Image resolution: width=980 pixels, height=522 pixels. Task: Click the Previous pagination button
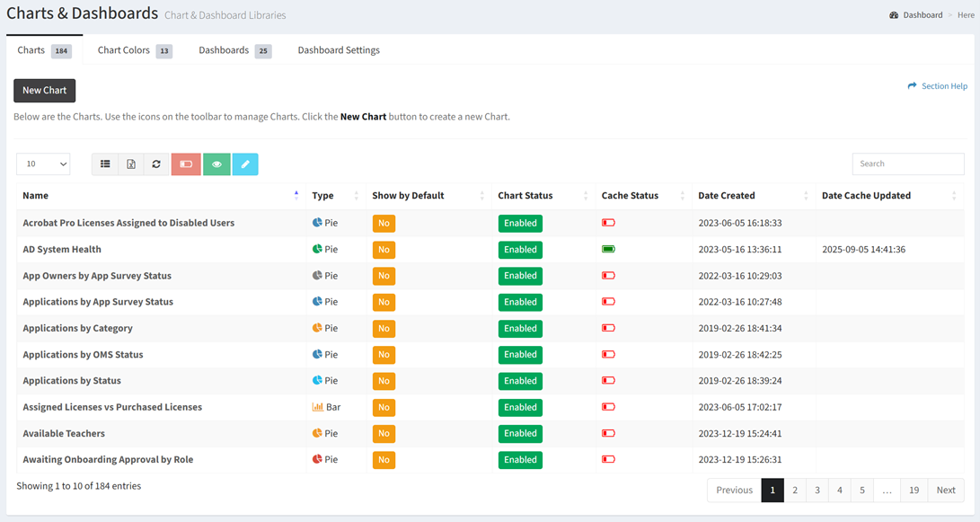click(735, 491)
